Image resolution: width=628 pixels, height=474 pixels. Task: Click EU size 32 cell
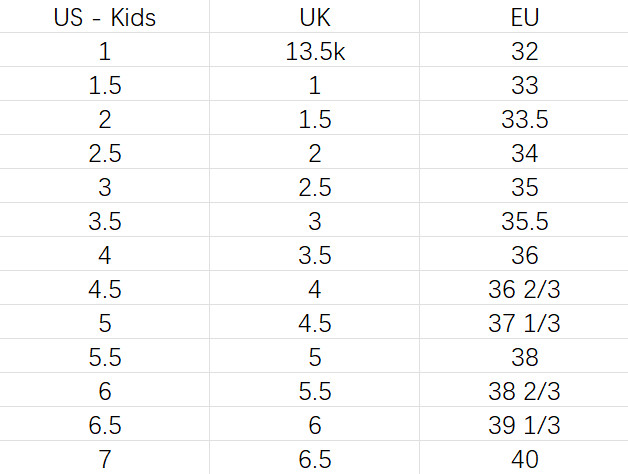[523, 51]
